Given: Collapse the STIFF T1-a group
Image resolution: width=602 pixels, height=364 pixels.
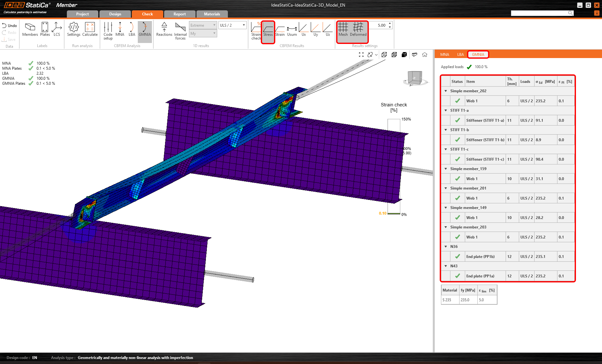Looking at the screenshot, I should 446,110.
